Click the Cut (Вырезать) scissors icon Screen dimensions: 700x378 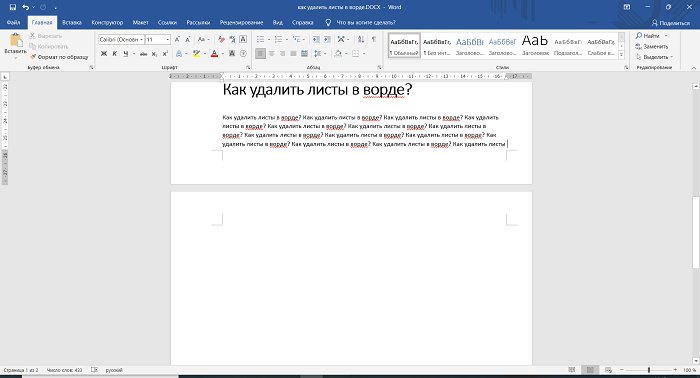pyautogui.click(x=33, y=36)
